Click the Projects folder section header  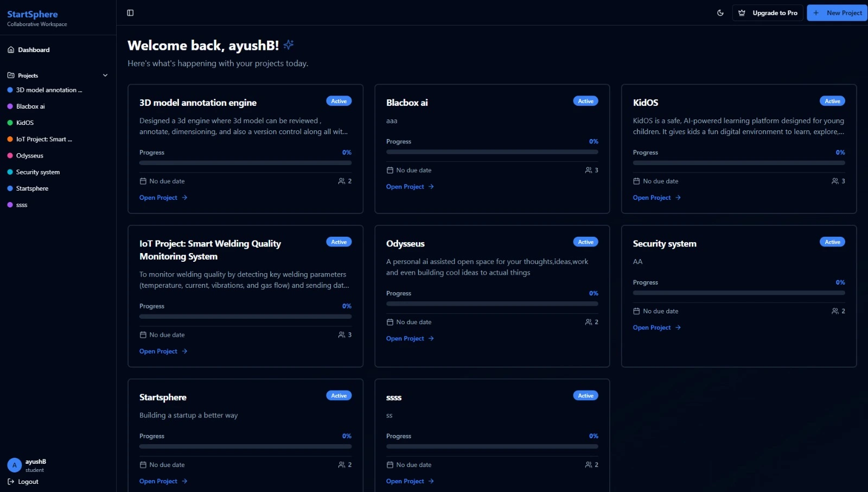coord(28,75)
